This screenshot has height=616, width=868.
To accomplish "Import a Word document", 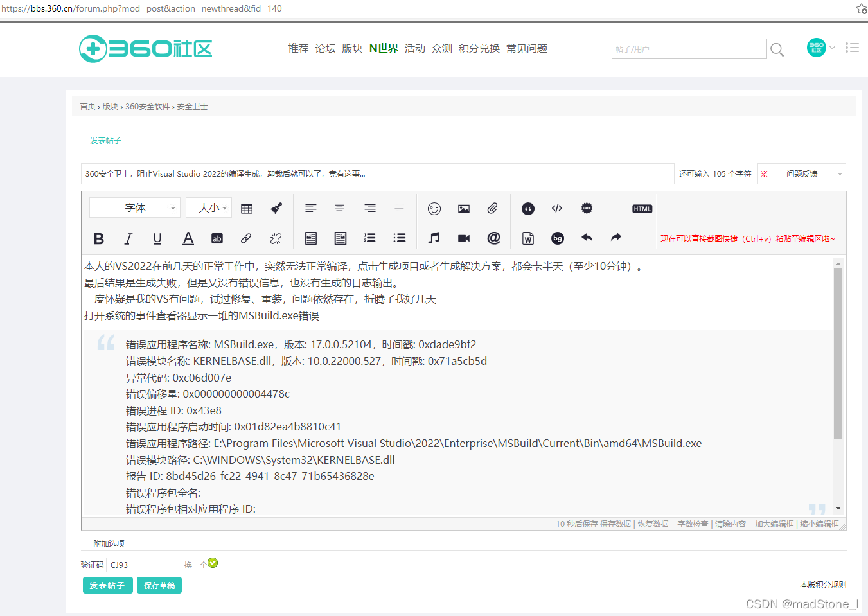I will click(528, 238).
